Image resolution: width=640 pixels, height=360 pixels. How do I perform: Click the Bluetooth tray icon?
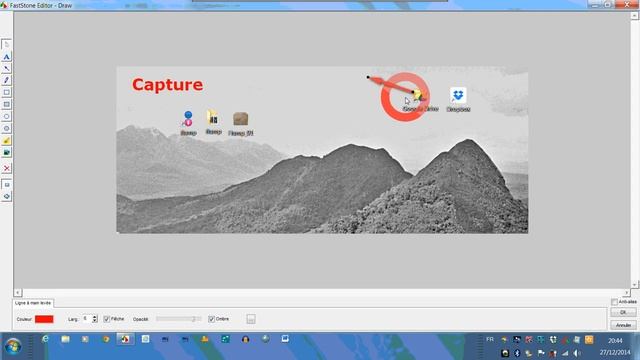click(517, 353)
